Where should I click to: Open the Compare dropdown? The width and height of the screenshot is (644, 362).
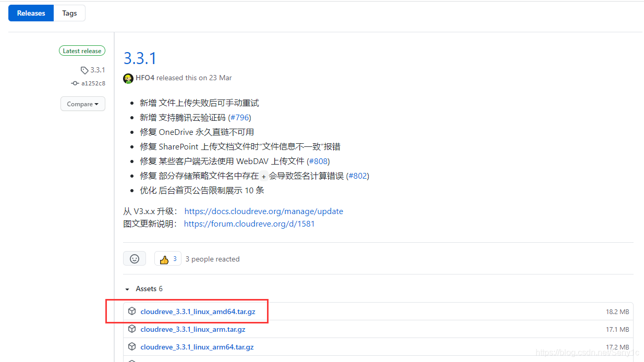(x=83, y=104)
